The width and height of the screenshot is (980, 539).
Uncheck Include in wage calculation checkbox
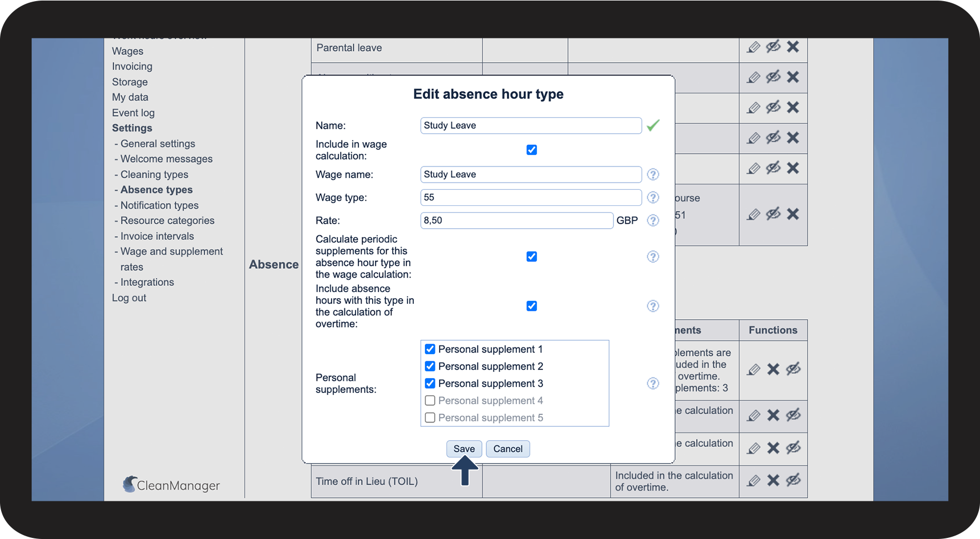tap(531, 150)
